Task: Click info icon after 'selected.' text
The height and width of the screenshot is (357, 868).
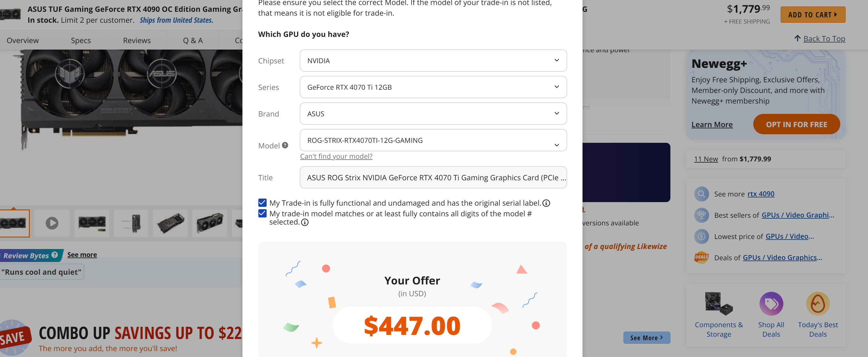Action: click(305, 222)
